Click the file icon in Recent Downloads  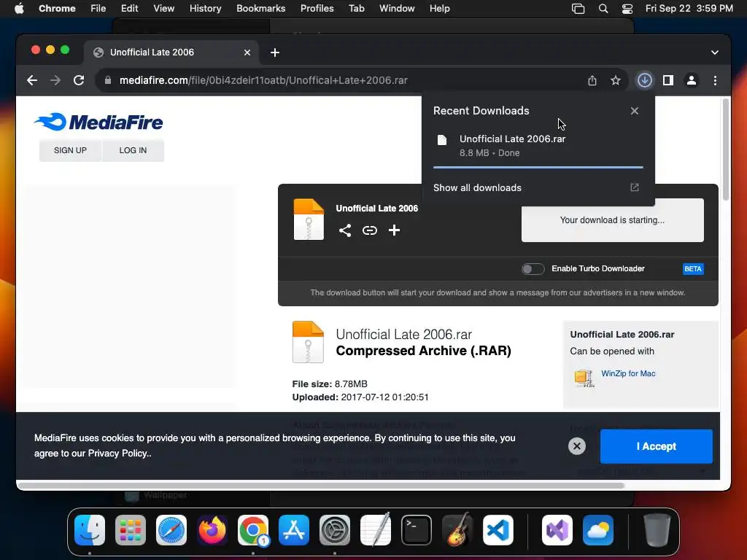[442, 140]
